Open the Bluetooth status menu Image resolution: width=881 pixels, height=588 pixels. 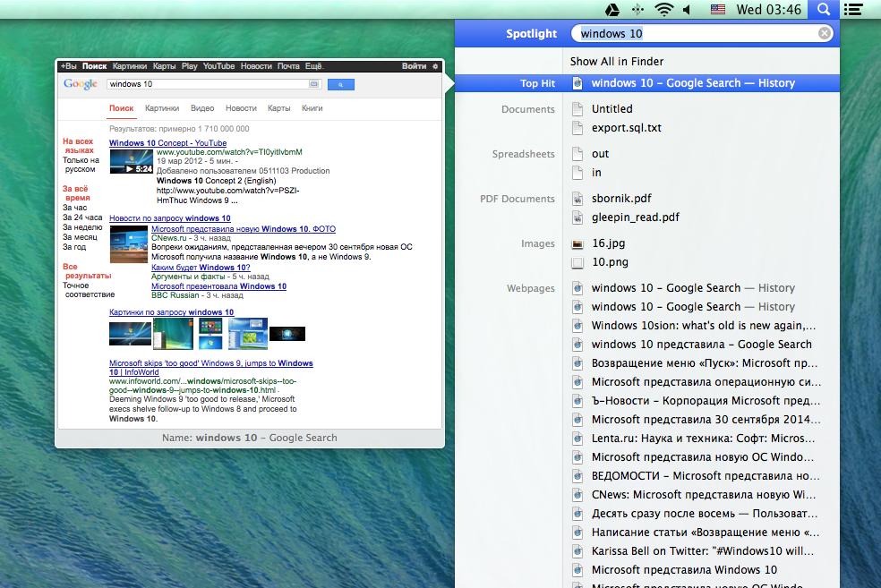pyautogui.click(x=637, y=10)
